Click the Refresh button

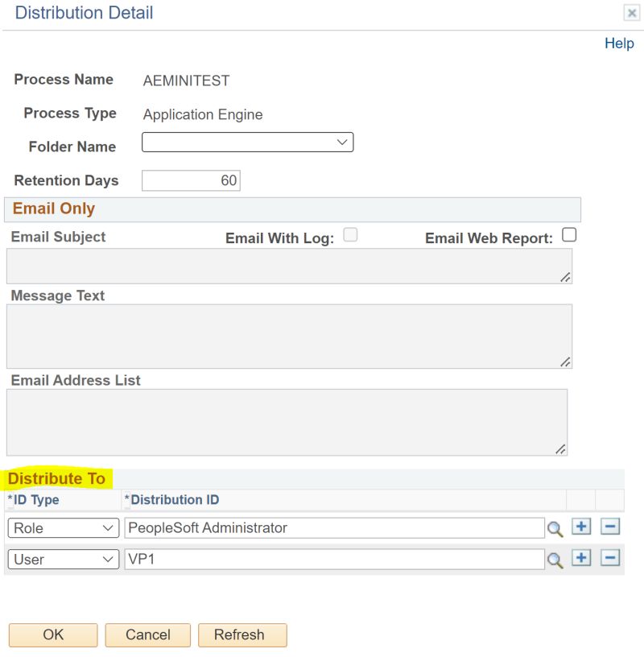[x=242, y=634]
